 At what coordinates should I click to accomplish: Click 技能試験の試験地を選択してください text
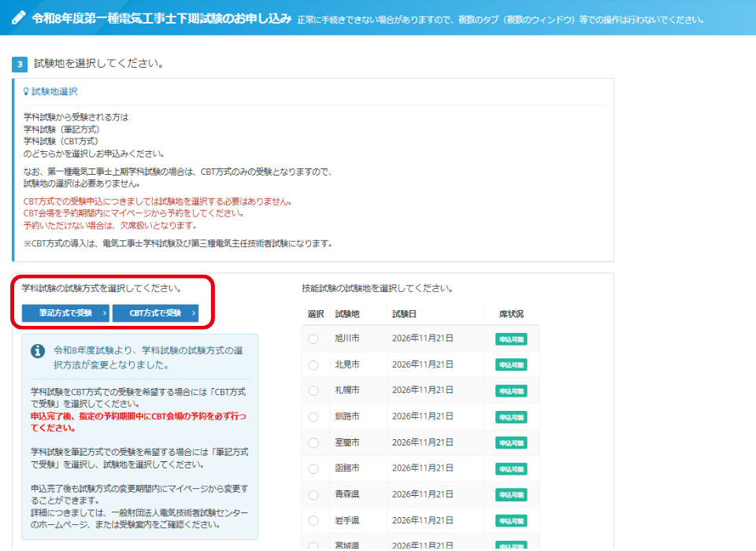click(x=377, y=288)
